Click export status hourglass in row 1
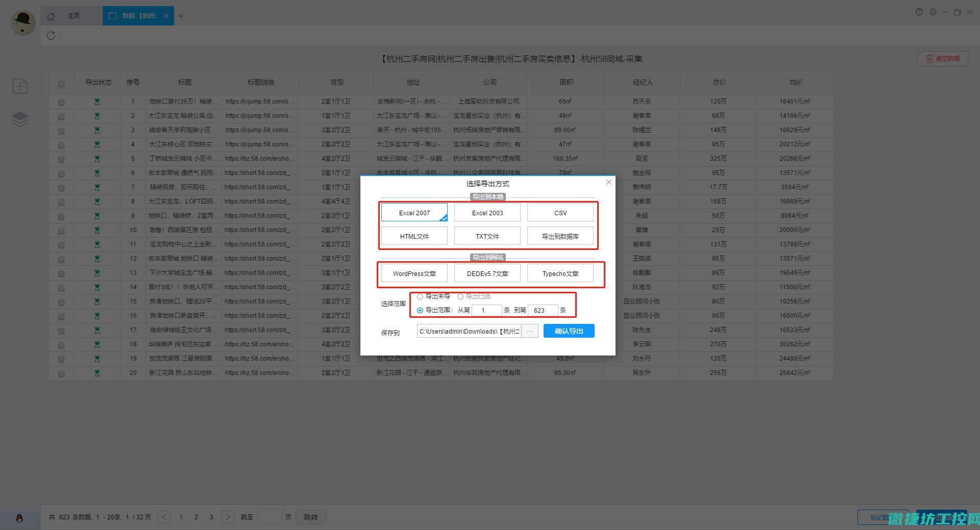 pyautogui.click(x=97, y=102)
